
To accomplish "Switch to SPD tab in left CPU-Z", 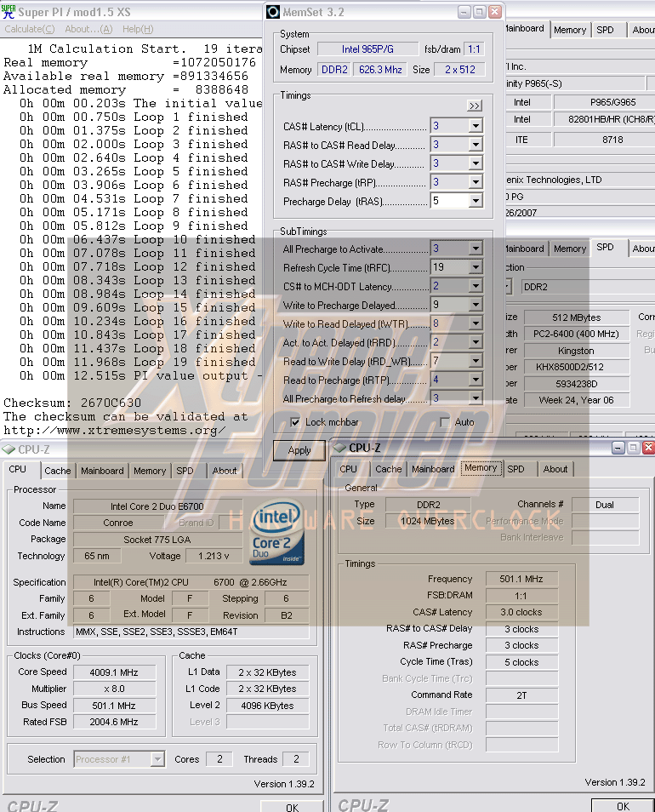I will coord(185,471).
